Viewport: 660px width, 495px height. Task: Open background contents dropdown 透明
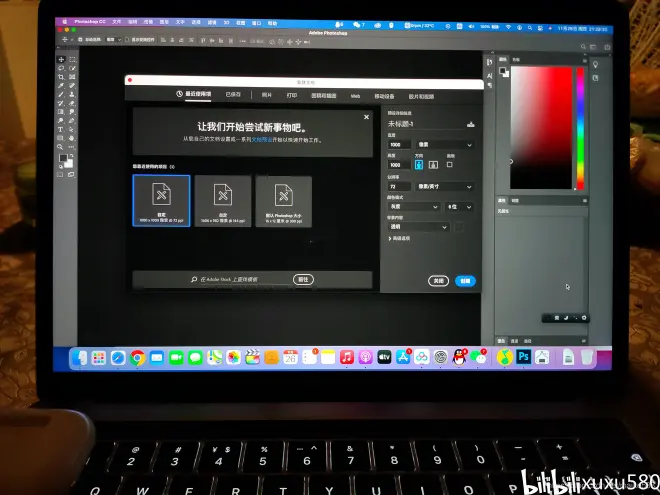[418, 227]
